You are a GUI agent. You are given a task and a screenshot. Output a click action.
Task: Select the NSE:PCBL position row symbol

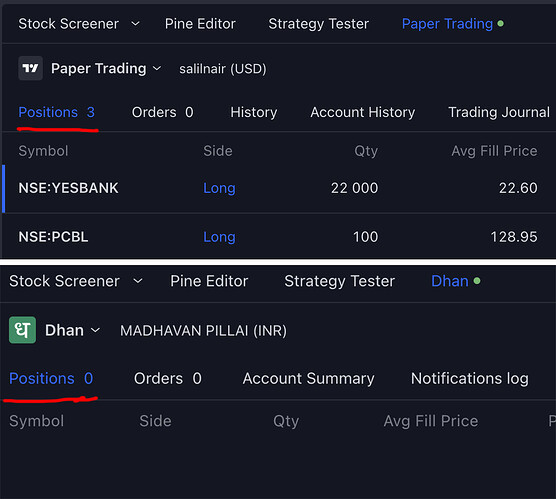pos(53,237)
